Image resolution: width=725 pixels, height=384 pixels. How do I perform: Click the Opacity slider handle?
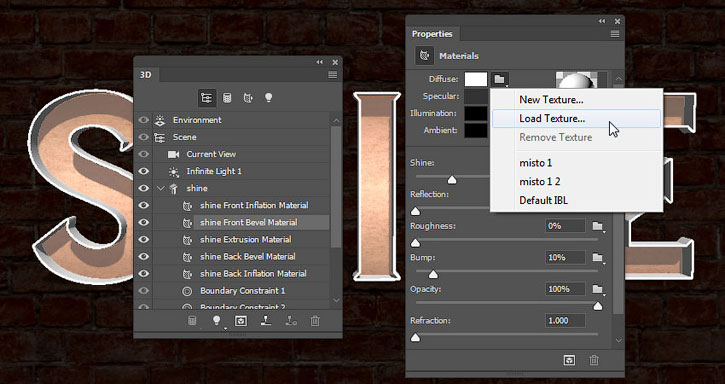click(x=598, y=306)
